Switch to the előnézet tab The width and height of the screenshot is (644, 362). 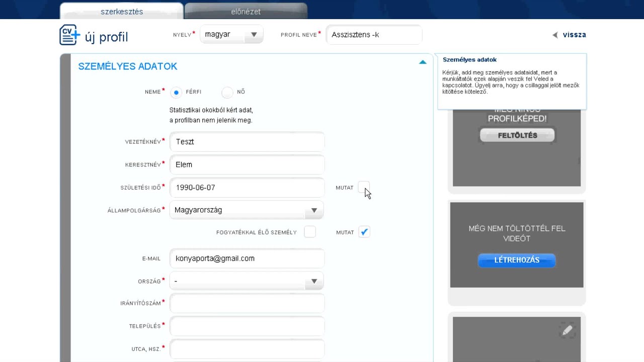[246, 11]
